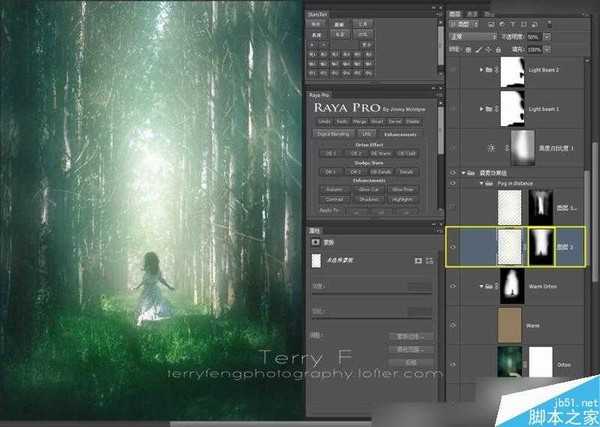Screen dimensions: 600x427
Task: Expand the Light Beam 2 group
Action: (x=481, y=70)
